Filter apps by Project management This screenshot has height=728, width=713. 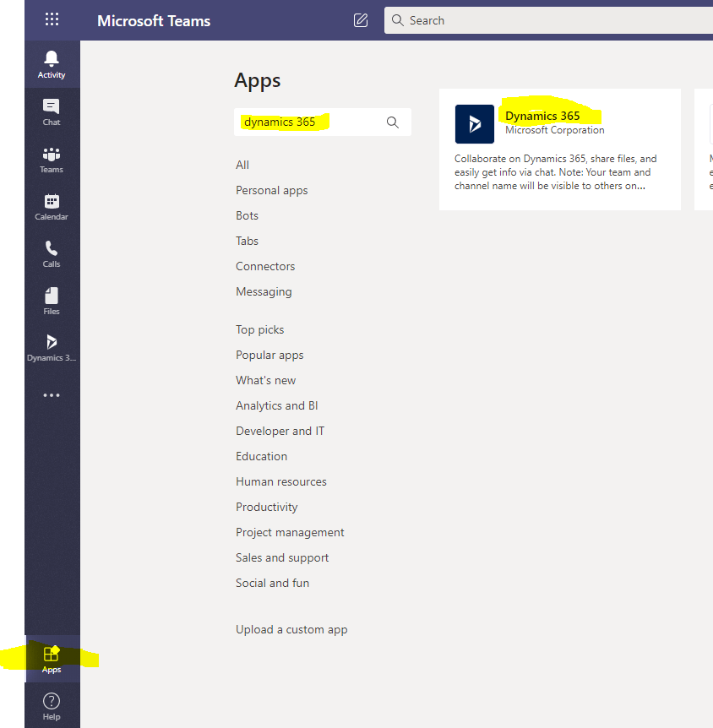(x=290, y=532)
